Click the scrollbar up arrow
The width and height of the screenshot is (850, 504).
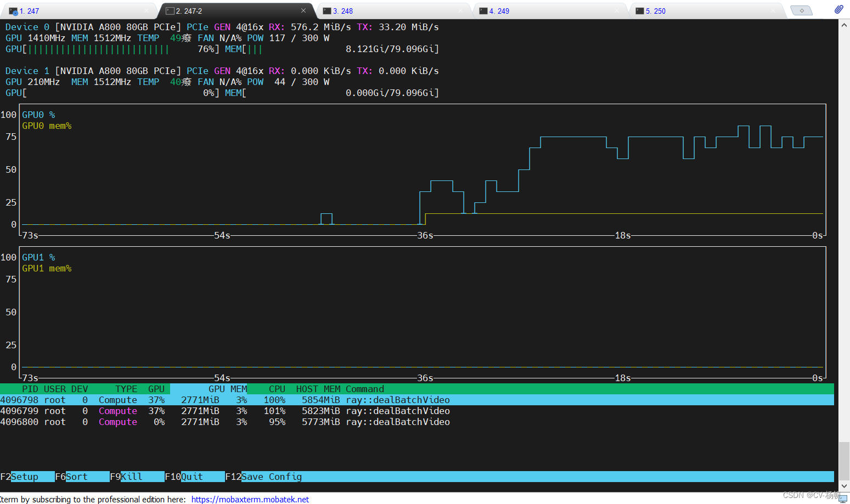844,25
